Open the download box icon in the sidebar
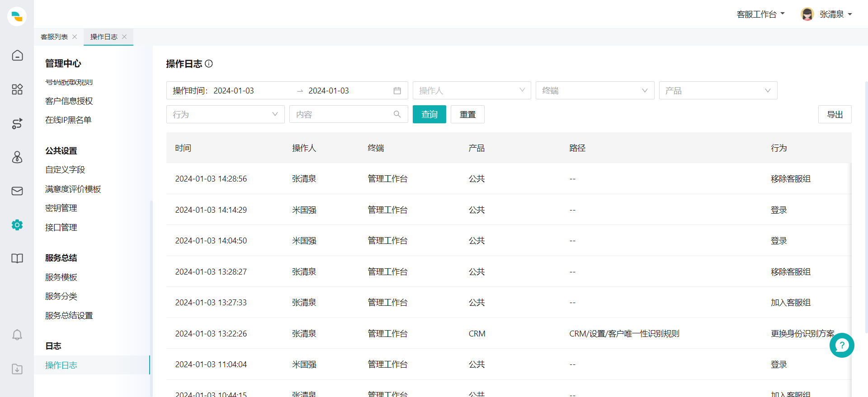 coord(17,369)
